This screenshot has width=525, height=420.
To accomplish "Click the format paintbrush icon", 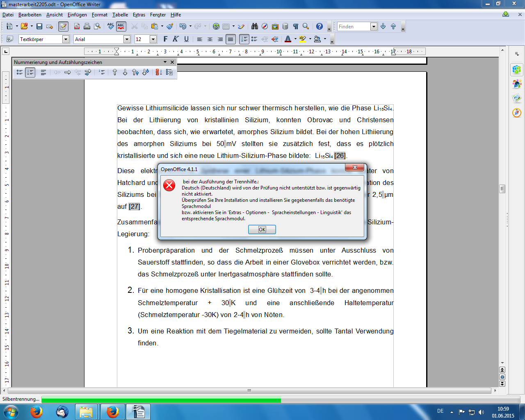I will (x=170, y=26).
